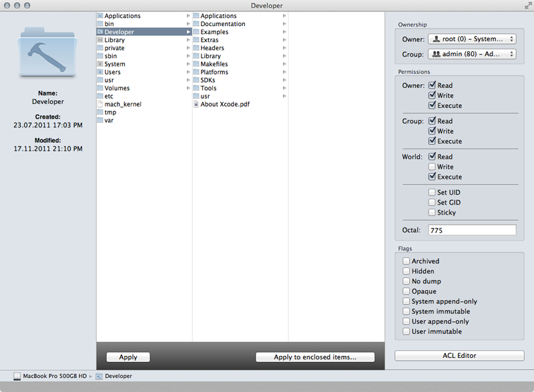Image resolution: width=534 pixels, height=392 pixels.
Task: Select the usr folder in Developer column
Action: coord(240,96)
